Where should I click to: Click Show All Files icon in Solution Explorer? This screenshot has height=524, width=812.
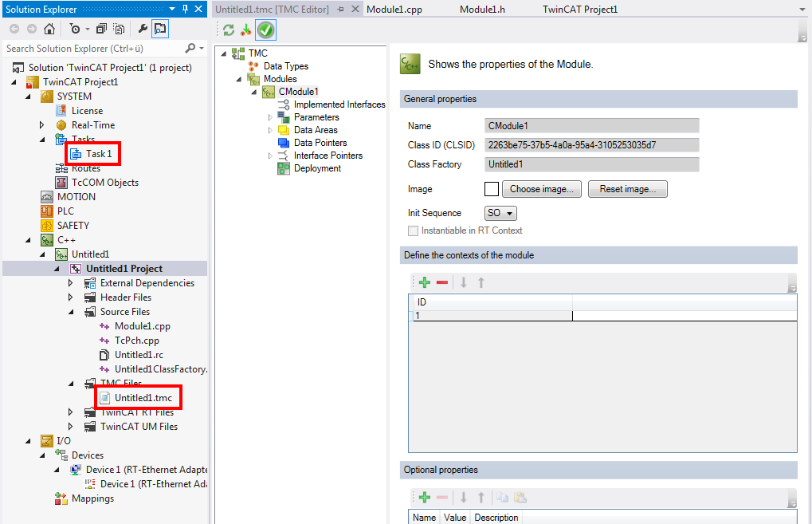pyautogui.click(x=119, y=29)
